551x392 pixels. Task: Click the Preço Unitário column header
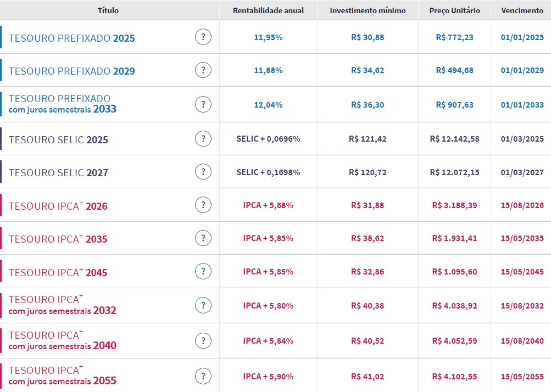click(454, 10)
